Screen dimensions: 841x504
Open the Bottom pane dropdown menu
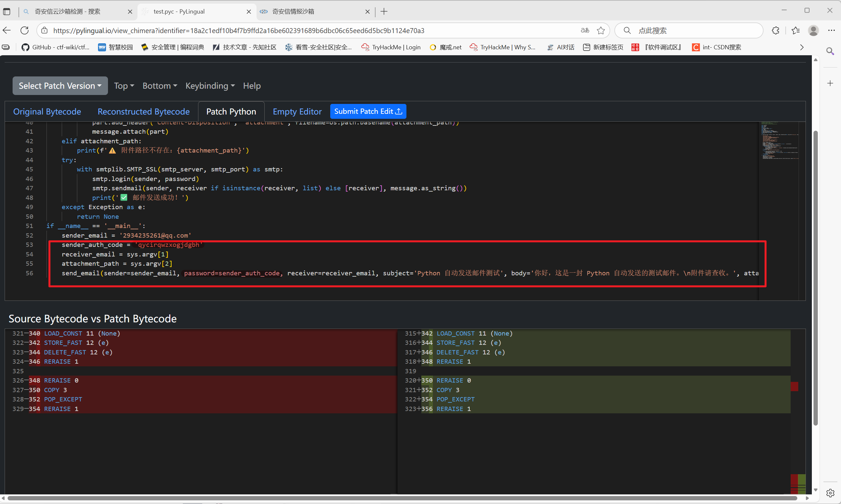(x=159, y=86)
